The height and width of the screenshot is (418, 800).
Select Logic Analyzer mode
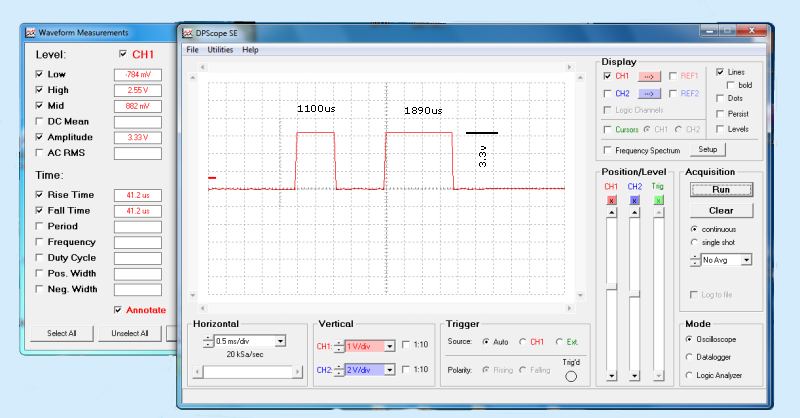(689, 375)
